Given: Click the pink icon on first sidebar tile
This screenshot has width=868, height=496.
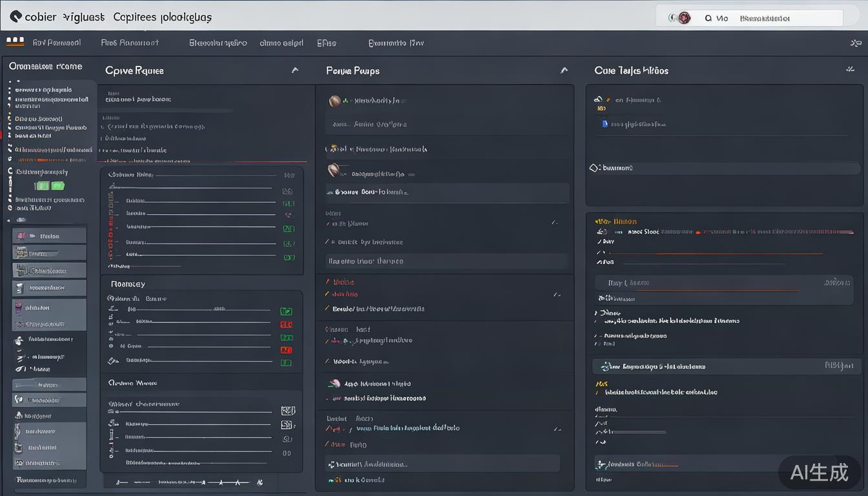Looking at the screenshot, I should (x=21, y=236).
